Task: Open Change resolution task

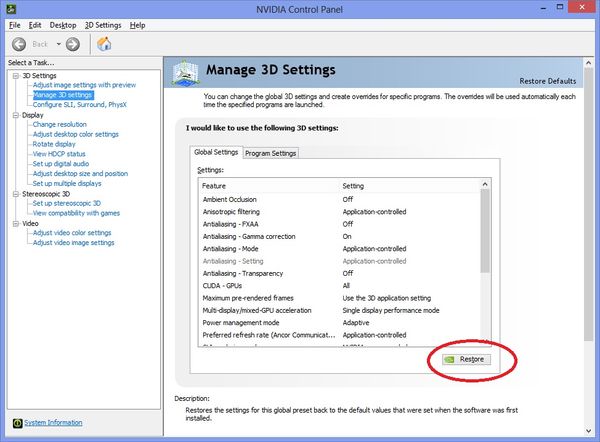Action: [60, 124]
